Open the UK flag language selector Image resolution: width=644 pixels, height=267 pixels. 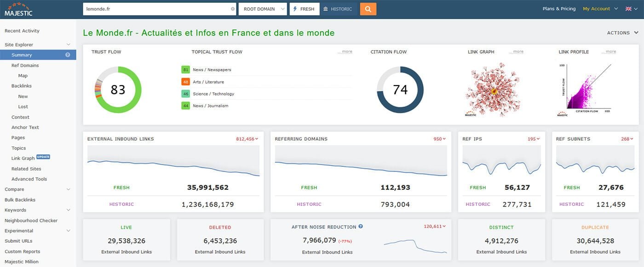coord(631,9)
